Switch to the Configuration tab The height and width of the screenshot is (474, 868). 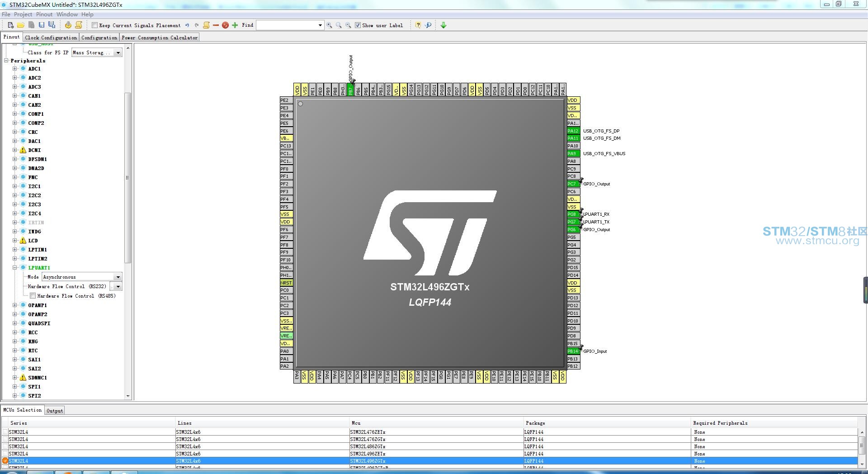99,38
